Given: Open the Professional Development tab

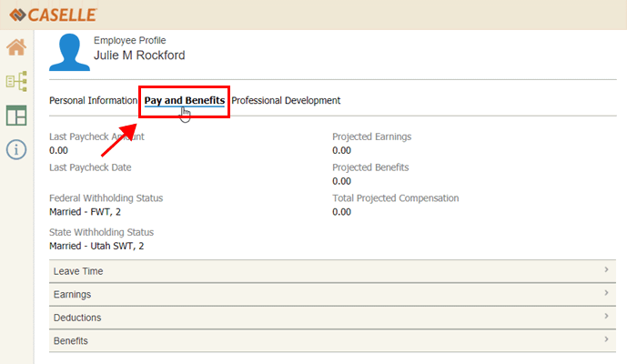Looking at the screenshot, I should pyautogui.click(x=286, y=101).
